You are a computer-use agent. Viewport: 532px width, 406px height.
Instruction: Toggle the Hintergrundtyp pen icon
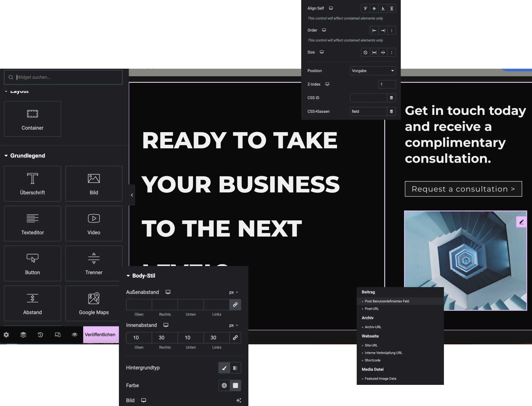[x=224, y=368]
